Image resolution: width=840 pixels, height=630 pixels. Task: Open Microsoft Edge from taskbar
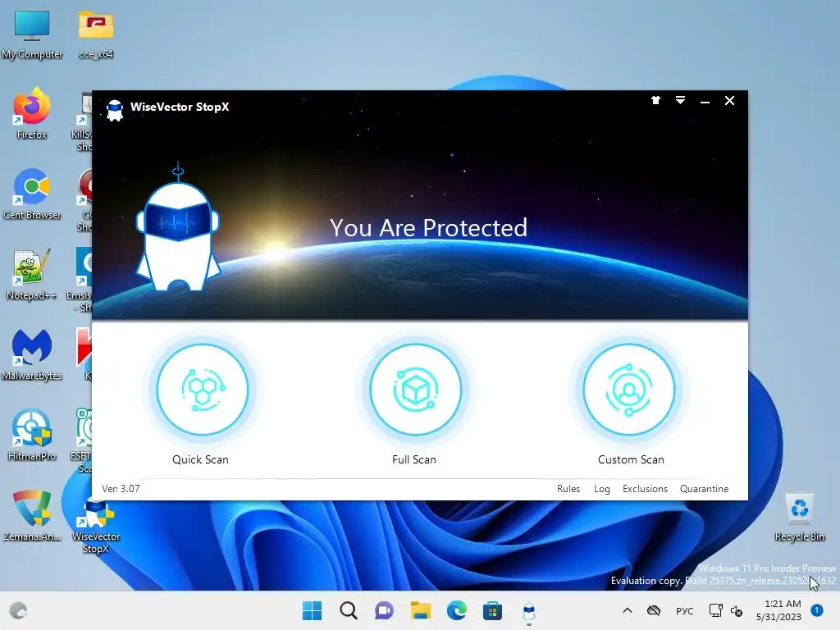[456, 610]
